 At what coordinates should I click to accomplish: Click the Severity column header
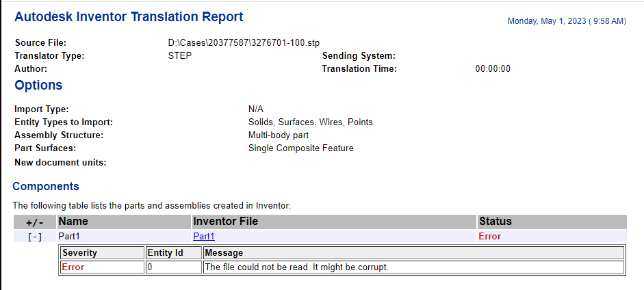click(79, 253)
